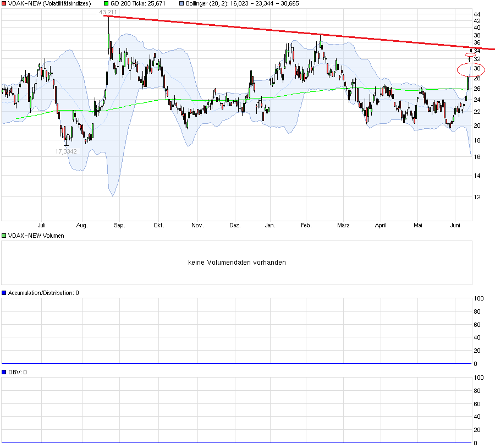This screenshot has width=495, height=448.
Task: Click the 'VDAX-NEW (Volatilitätsindizes)' chart title
Action: 50,3
